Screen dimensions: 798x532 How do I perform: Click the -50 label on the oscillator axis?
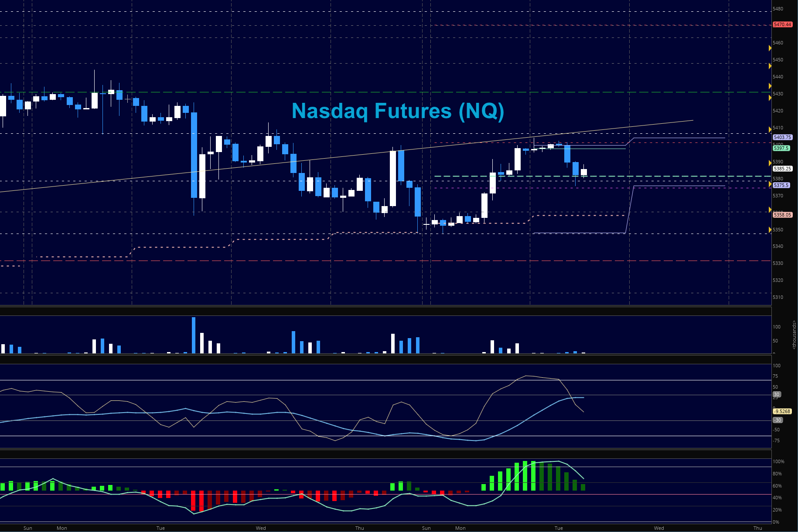click(x=776, y=430)
